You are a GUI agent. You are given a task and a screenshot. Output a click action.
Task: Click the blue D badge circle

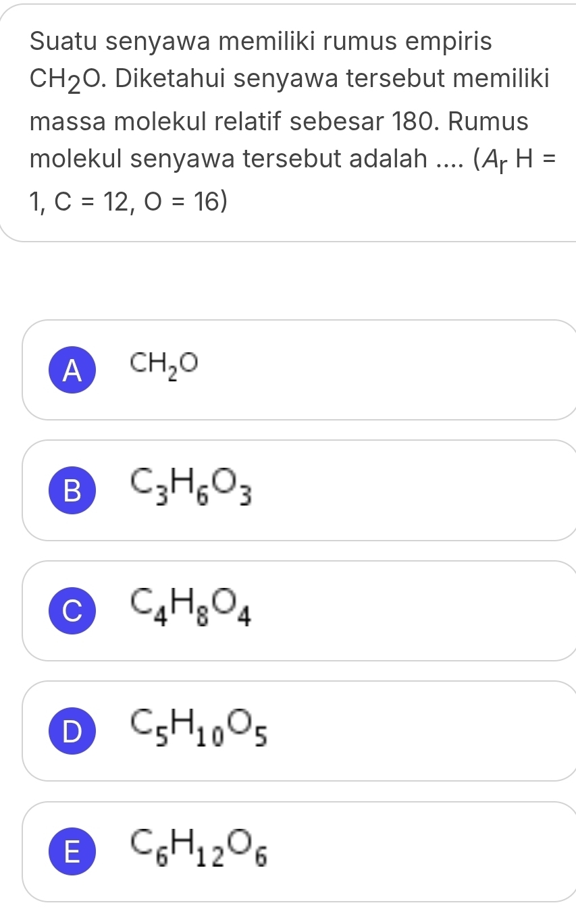click(x=70, y=731)
